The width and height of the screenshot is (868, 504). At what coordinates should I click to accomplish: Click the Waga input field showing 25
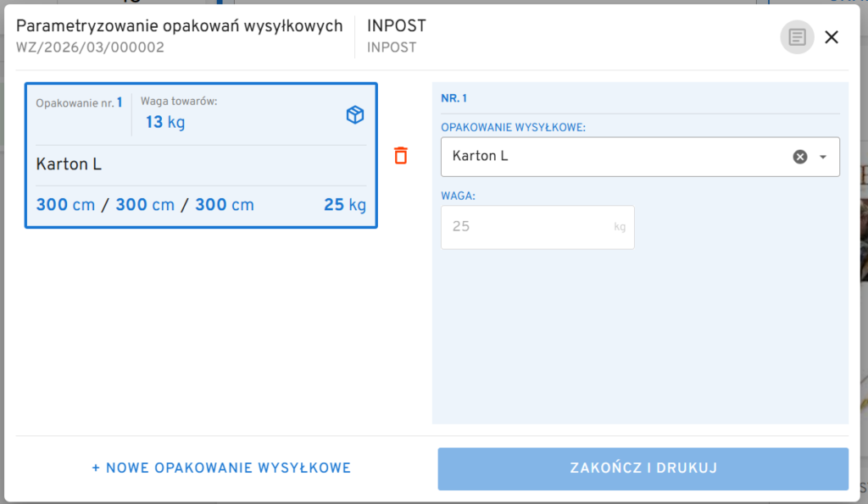click(x=526, y=227)
